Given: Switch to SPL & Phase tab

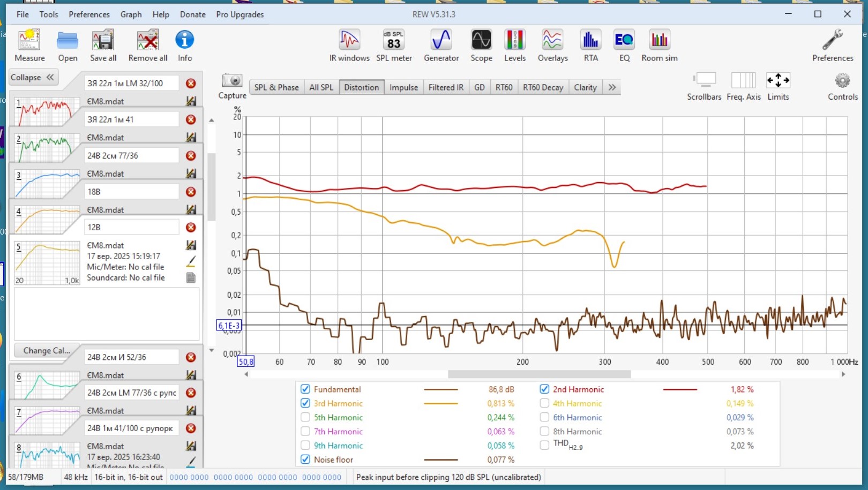Looking at the screenshot, I should tap(276, 87).
